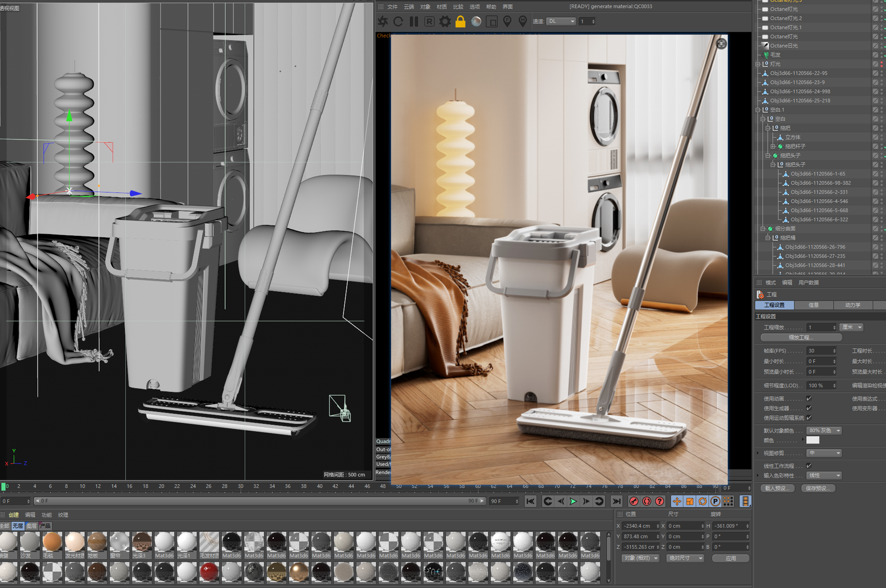This screenshot has width=886, height=588.
Task: Activate the render region icon
Action: [x=492, y=22]
